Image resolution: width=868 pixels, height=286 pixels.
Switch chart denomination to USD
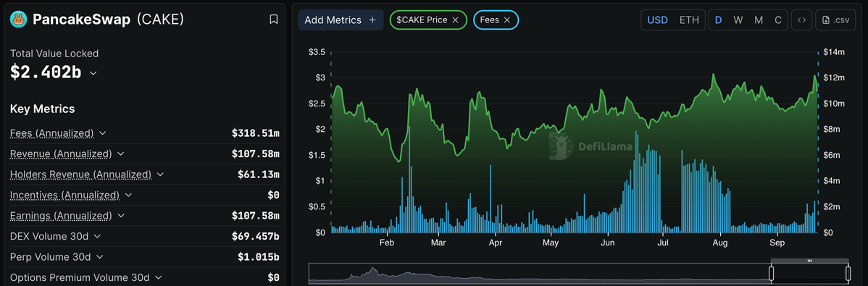pos(658,20)
